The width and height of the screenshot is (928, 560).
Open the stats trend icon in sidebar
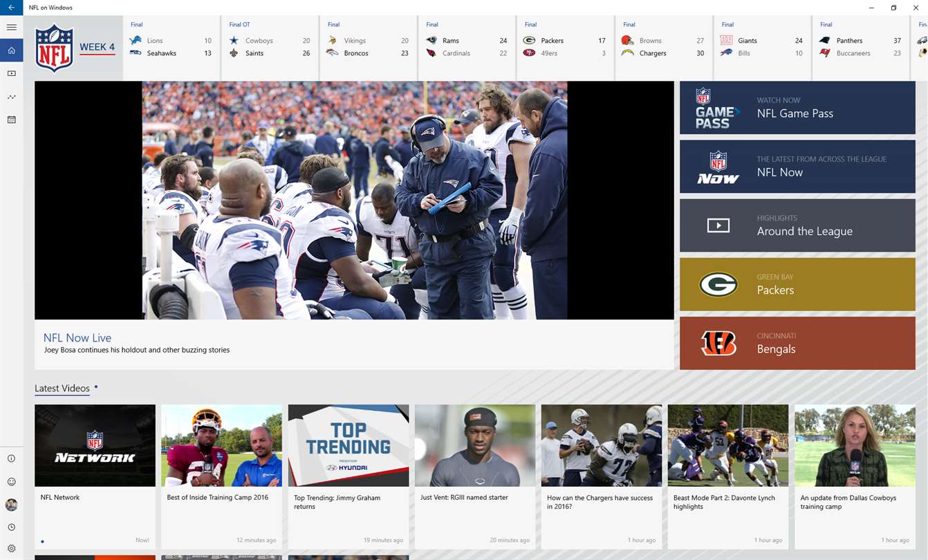[11, 97]
